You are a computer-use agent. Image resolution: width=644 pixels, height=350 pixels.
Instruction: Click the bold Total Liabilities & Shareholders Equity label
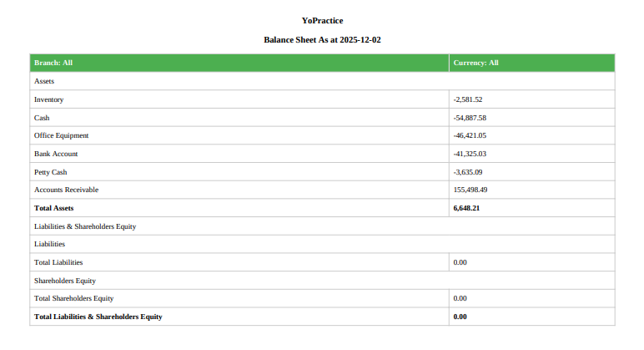click(98, 317)
